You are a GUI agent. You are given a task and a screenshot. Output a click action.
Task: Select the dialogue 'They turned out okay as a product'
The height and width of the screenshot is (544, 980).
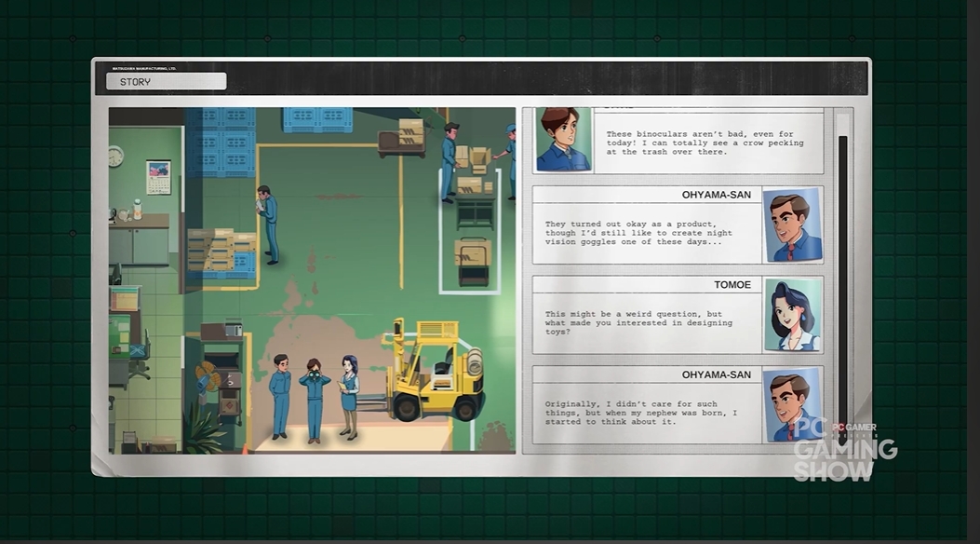coord(638,233)
